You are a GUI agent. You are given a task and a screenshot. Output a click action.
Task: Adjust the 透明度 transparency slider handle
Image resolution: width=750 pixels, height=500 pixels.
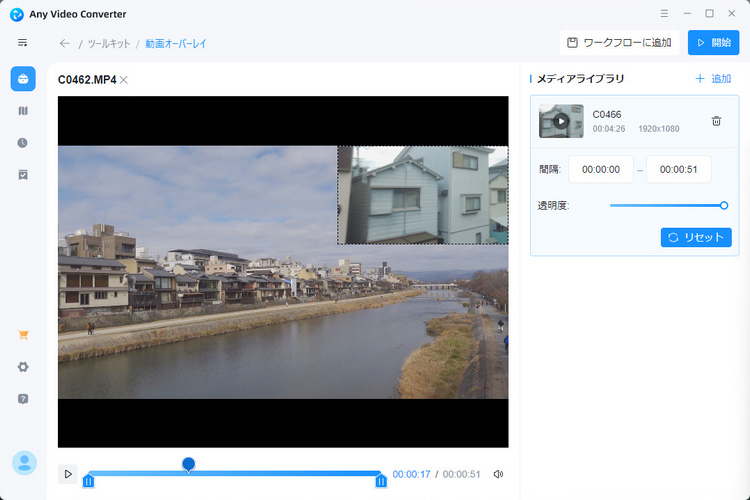[x=724, y=206]
